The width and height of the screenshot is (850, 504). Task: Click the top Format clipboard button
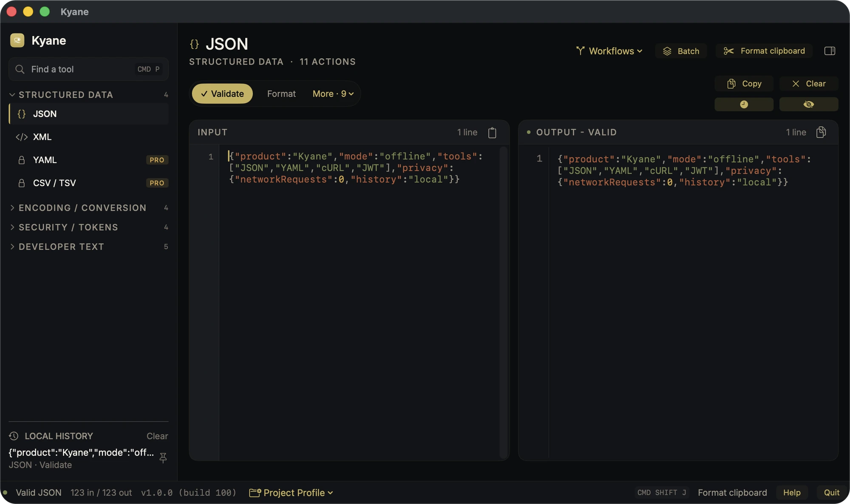[x=764, y=51]
